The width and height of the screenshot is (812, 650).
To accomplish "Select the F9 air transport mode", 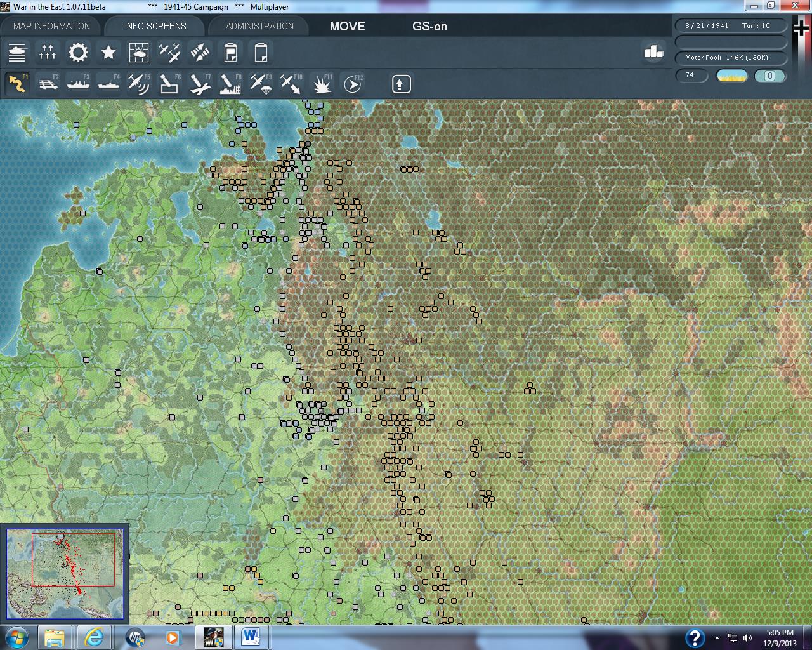I will 261,84.
